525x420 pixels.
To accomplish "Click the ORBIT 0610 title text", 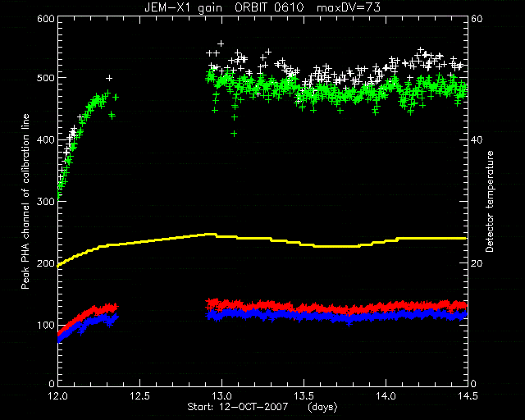I will [269, 7].
